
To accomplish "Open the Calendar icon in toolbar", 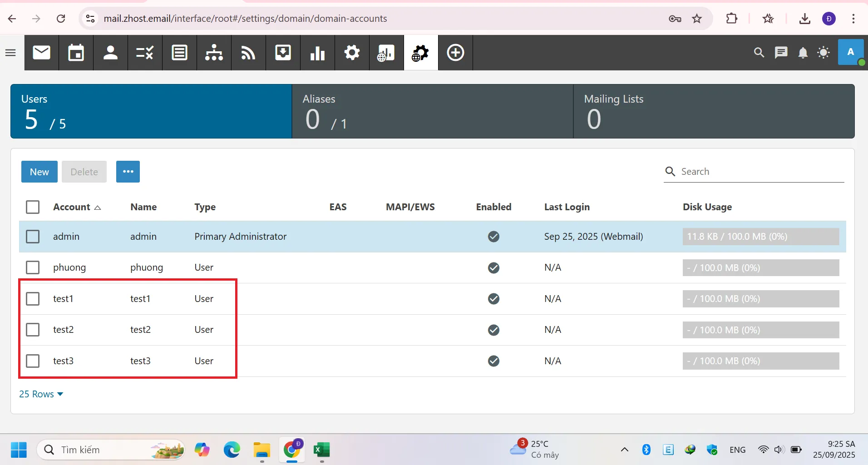I will pos(76,53).
